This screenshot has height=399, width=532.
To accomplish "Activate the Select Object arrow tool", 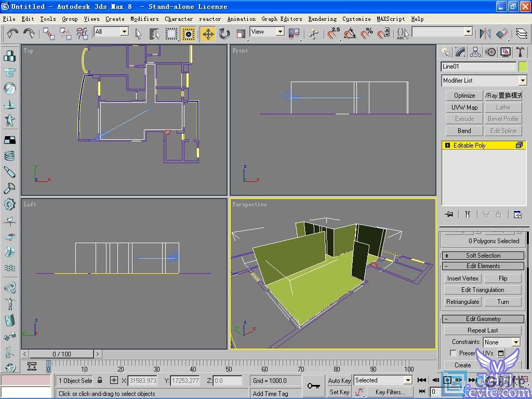I will click(138, 34).
